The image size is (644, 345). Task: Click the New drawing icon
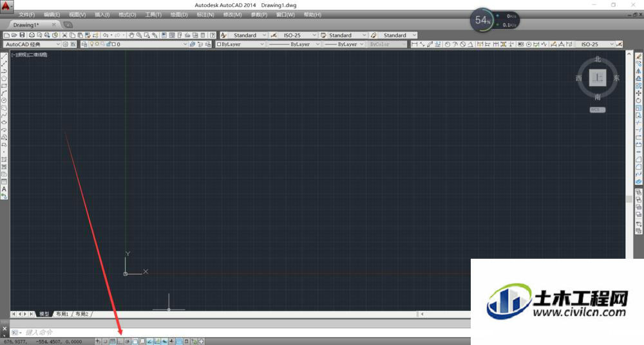6,35
